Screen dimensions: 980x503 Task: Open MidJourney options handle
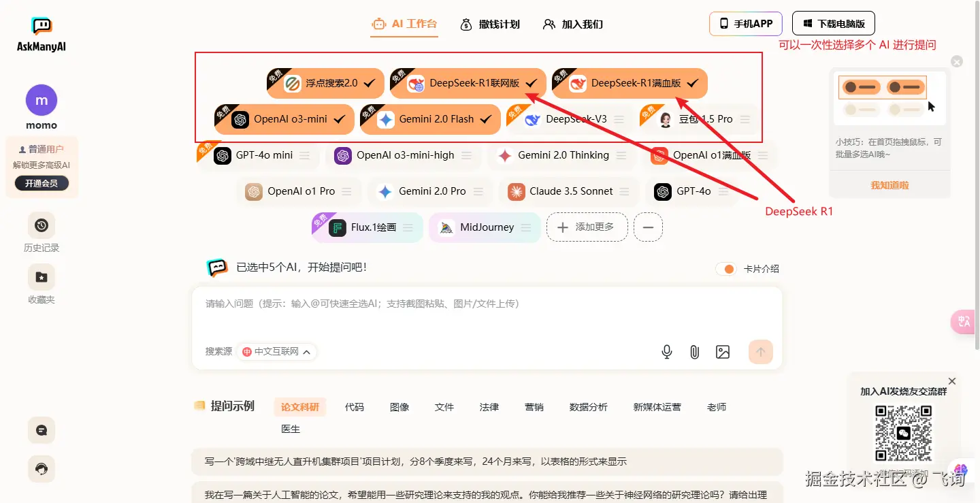coord(526,227)
